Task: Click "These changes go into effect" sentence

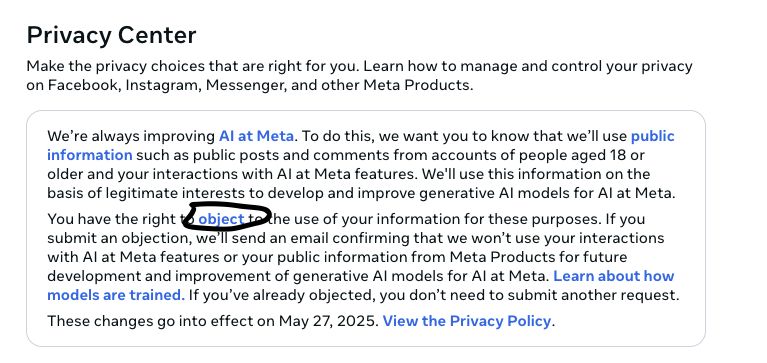Action: (154, 321)
